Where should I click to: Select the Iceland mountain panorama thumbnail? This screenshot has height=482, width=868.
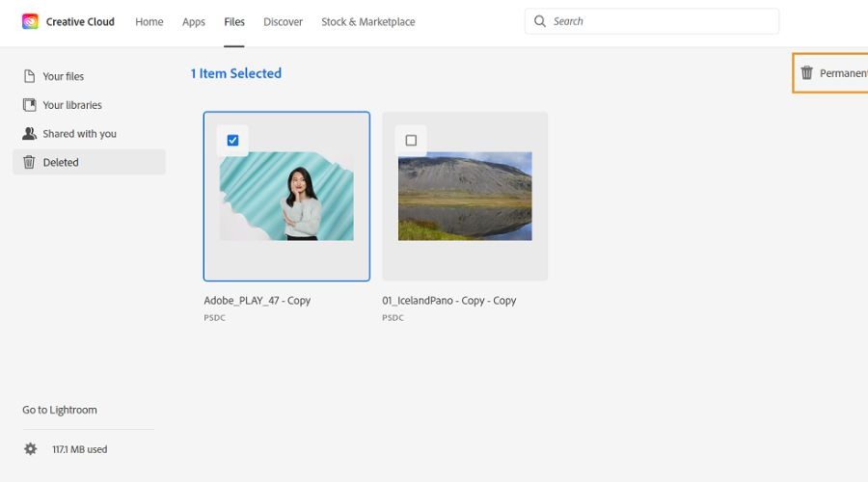coord(465,197)
